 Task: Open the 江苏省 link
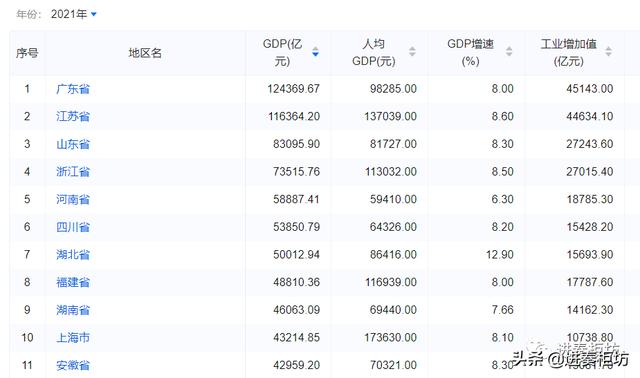[73, 116]
